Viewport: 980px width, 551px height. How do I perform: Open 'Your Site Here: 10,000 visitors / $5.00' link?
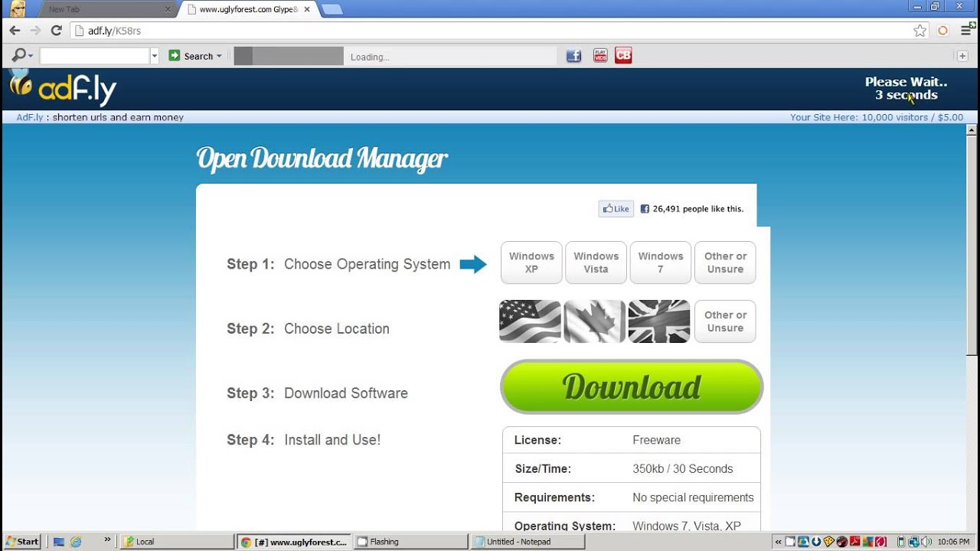click(877, 117)
